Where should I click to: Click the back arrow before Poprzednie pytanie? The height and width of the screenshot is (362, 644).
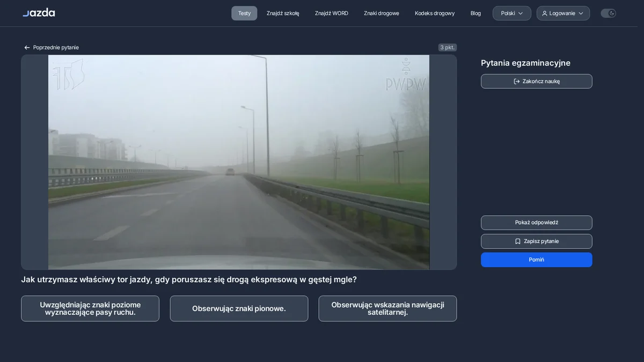27,48
